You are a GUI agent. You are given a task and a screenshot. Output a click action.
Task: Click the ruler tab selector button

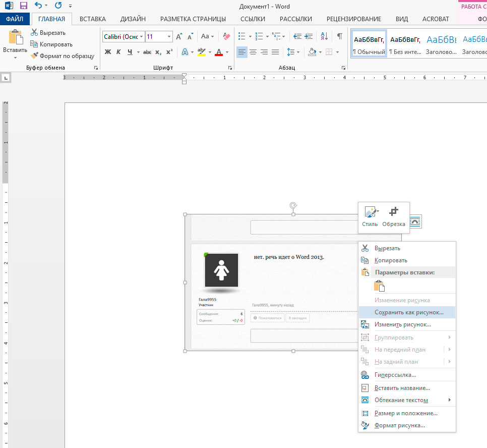click(6, 78)
